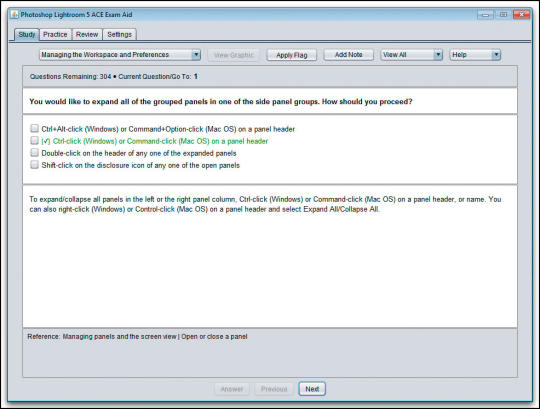
Task: Click the Current Question/Go To number field
Action: [x=196, y=76]
